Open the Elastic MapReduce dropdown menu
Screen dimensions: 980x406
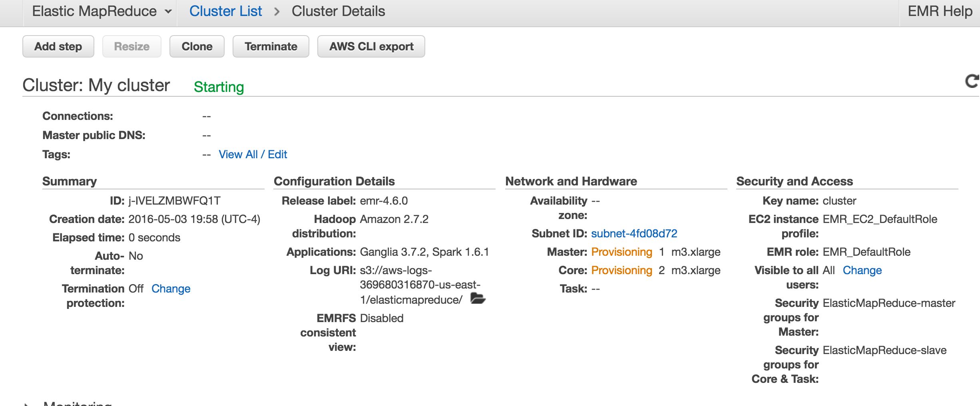102,12
